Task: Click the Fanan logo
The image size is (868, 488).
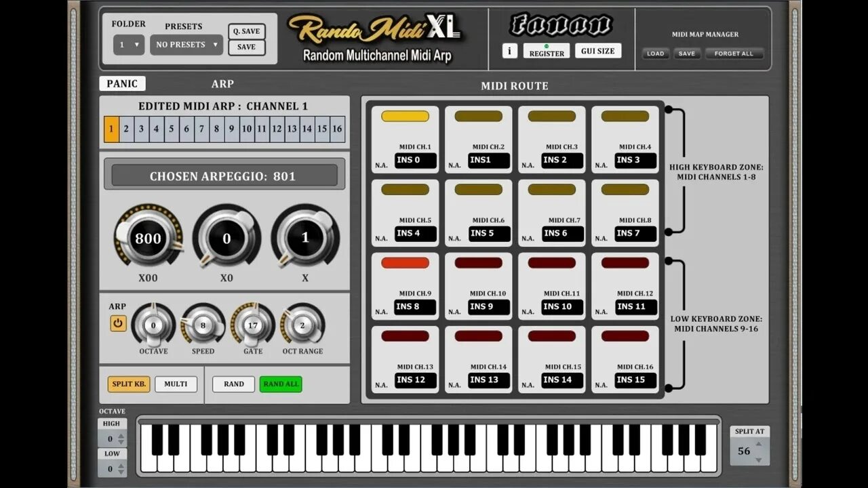Action: click(x=561, y=25)
